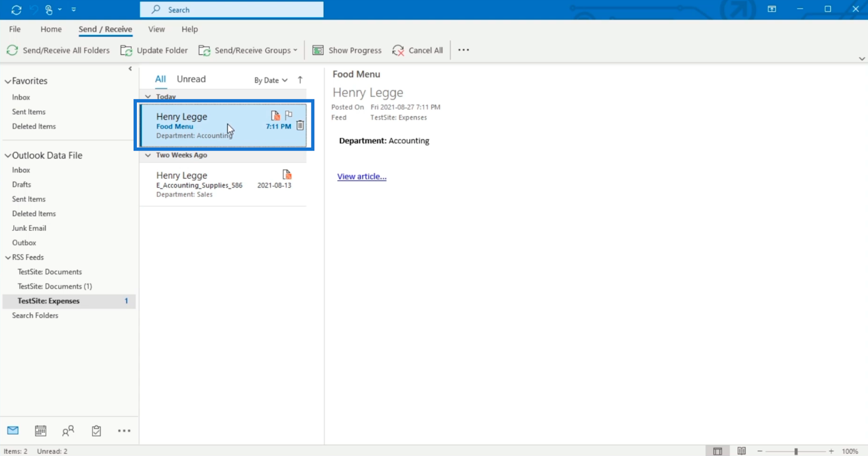Select the E_Accounting_Supplies_586 message

tap(223, 185)
